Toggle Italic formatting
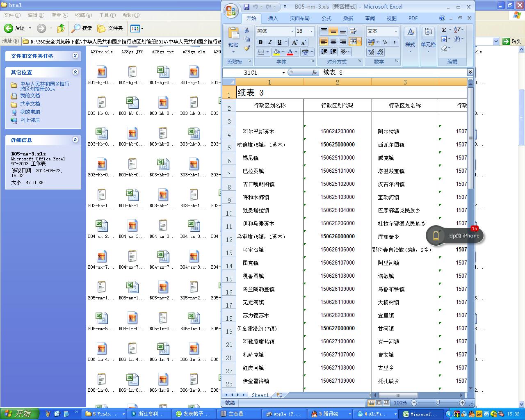This screenshot has height=420, width=525. click(x=270, y=42)
